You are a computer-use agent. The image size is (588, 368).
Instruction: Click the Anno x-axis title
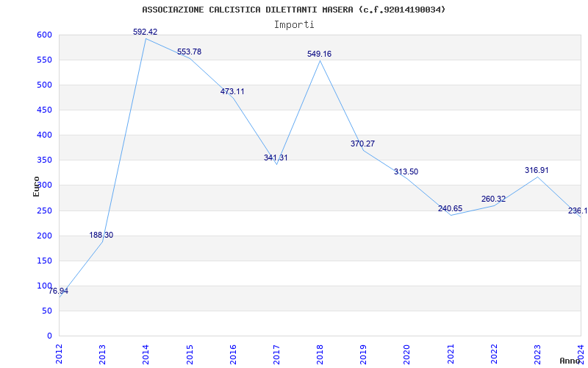(x=570, y=361)
